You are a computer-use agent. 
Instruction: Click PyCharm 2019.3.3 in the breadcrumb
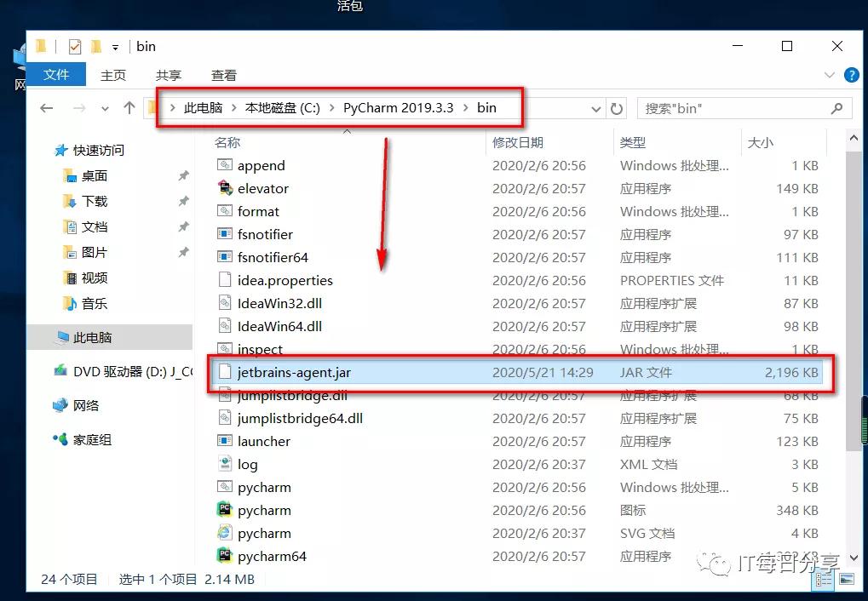(398, 108)
